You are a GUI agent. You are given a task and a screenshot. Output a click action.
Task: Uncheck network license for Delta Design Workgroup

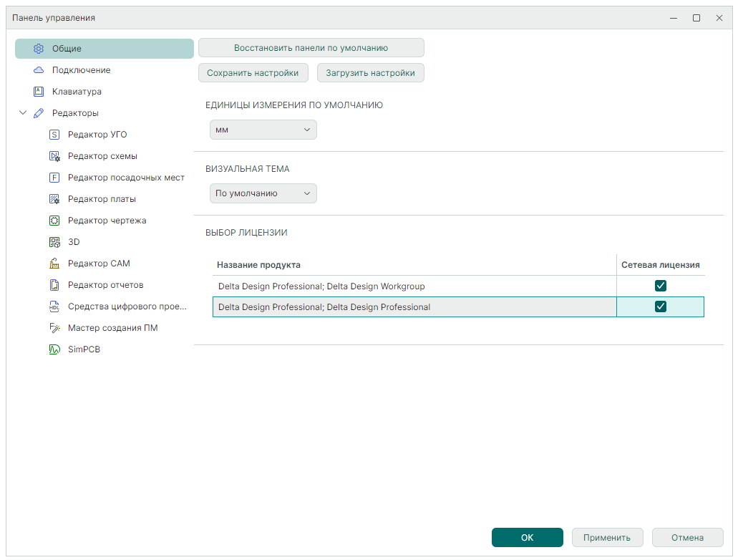point(660,286)
